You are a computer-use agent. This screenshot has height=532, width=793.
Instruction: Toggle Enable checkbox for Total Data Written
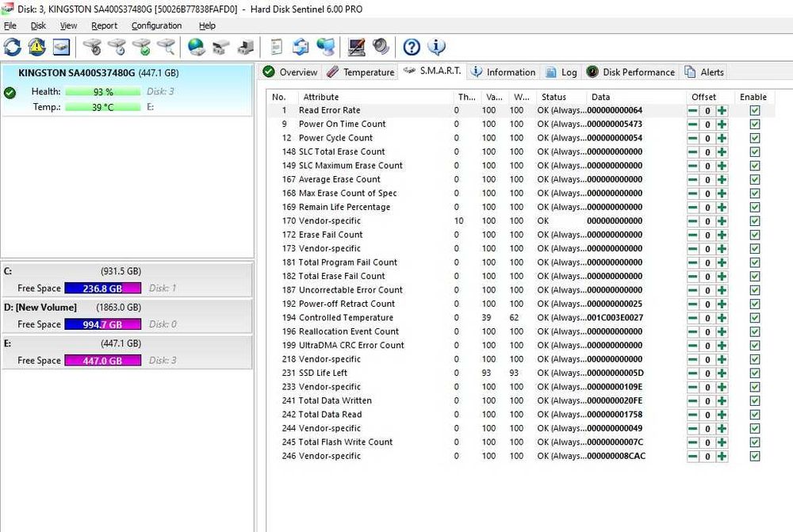(755, 401)
